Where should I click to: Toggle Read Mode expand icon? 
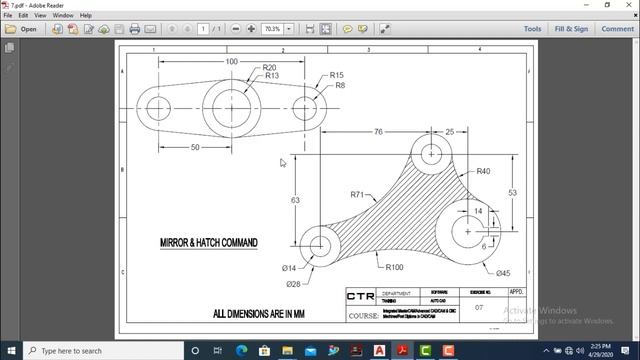click(384, 29)
